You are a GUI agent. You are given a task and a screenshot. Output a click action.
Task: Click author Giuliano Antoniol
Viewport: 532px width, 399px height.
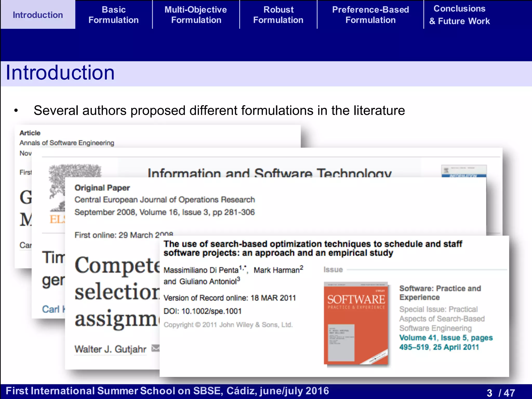pyautogui.click(x=208, y=282)
